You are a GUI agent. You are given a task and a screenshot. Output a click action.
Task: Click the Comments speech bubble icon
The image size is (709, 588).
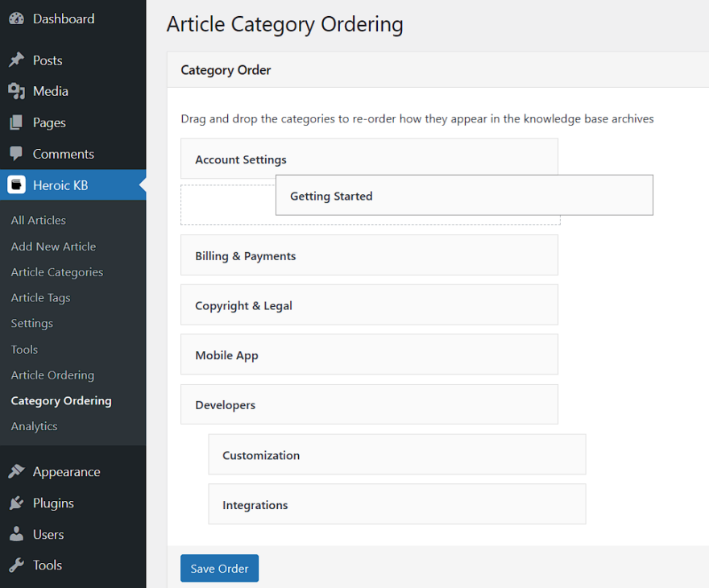pos(18,154)
